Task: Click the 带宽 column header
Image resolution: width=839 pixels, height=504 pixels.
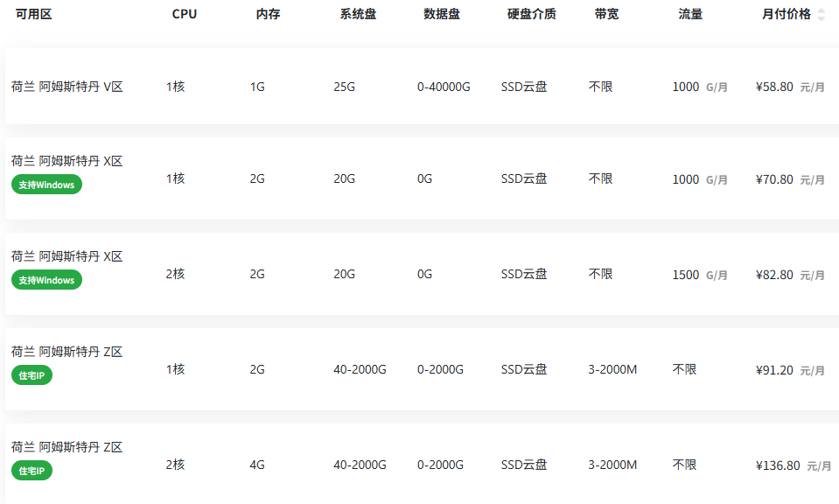Action: (x=606, y=15)
